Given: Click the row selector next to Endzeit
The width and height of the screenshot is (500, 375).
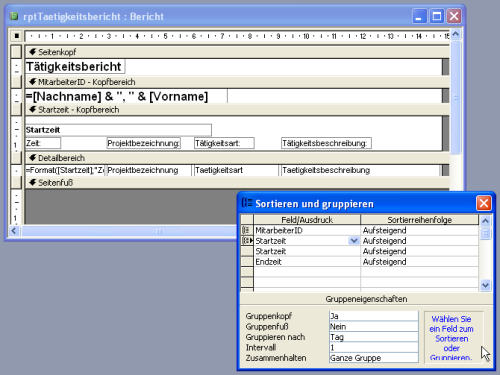Looking at the screenshot, I should 247,261.
